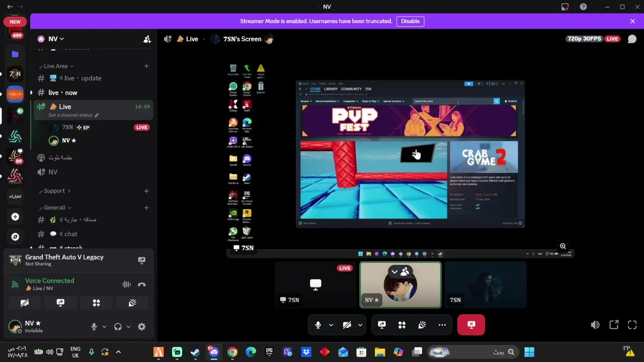Toggle microphone mute in user panel

click(x=94, y=327)
